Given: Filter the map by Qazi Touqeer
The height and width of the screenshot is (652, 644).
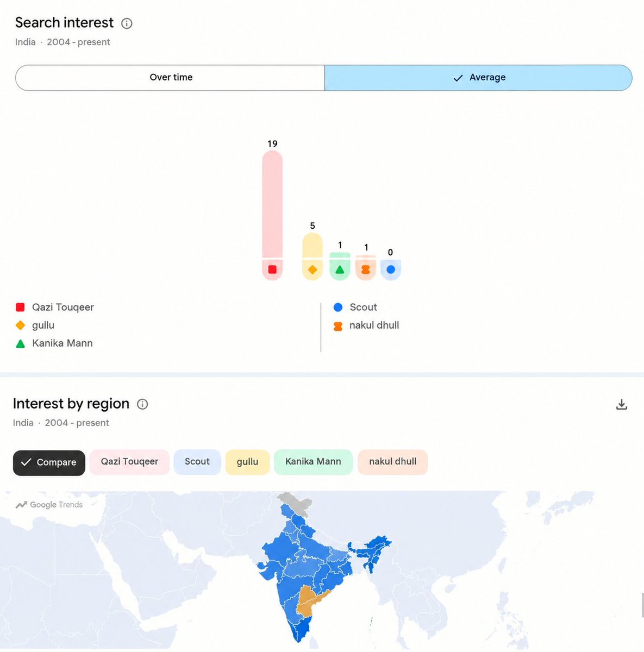Looking at the screenshot, I should tap(129, 462).
